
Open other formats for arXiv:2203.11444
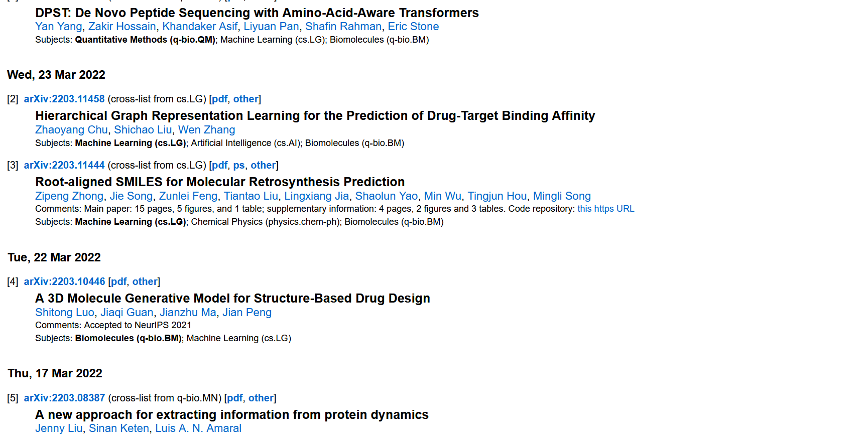263,165
